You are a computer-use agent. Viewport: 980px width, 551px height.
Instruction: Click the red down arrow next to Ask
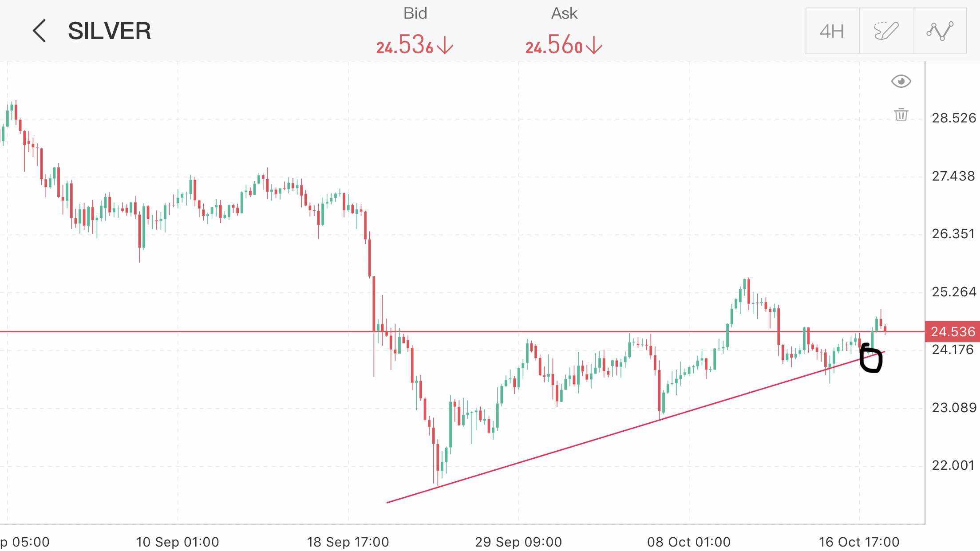pos(594,46)
